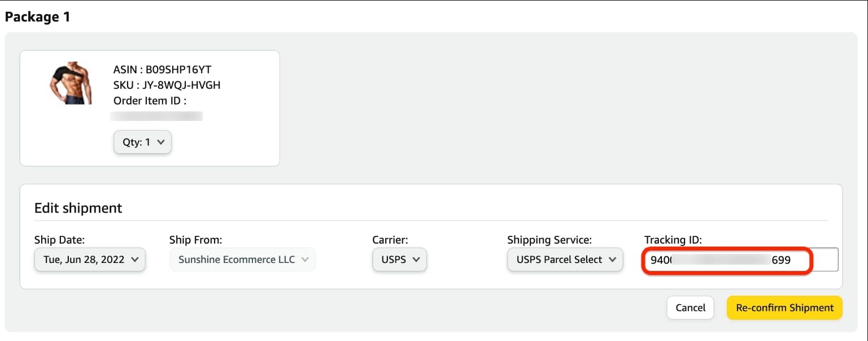
Task: Click the blurred order item ID value
Action: [156, 116]
